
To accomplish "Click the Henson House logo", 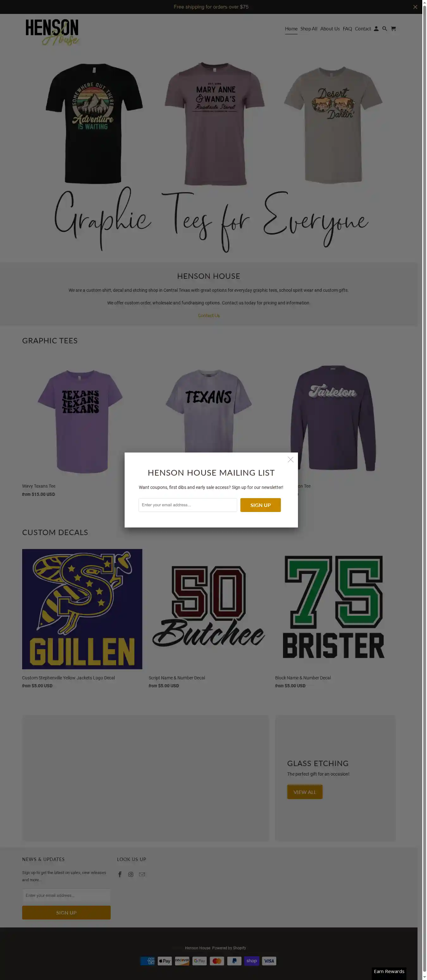I will click(x=52, y=32).
